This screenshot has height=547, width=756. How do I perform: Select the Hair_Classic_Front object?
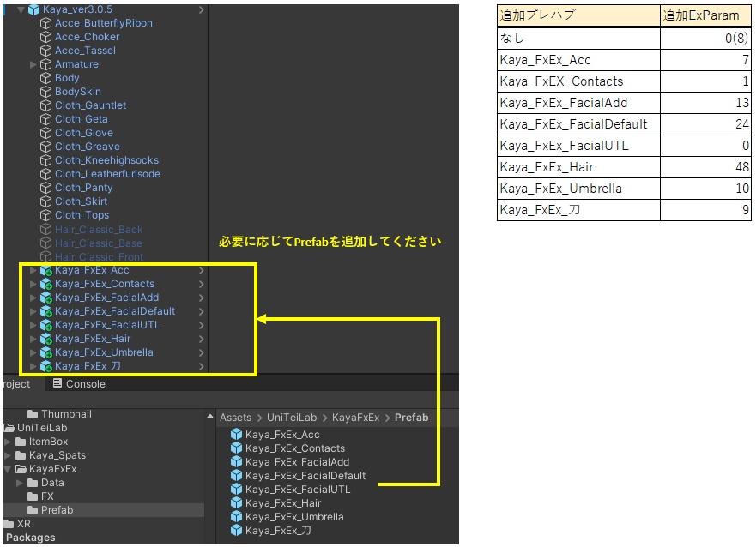click(99, 257)
